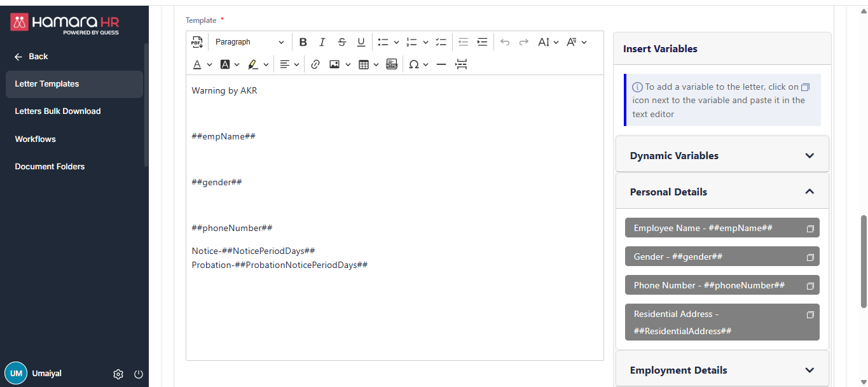Image resolution: width=868 pixels, height=387 pixels.
Task: Insert a page break
Action: coord(462,64)
